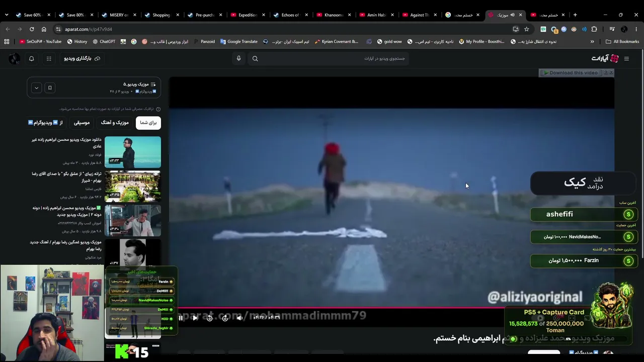Open the Kyrian Covenant bookmark
644x362 pixels.
click(x=336, y=42)
